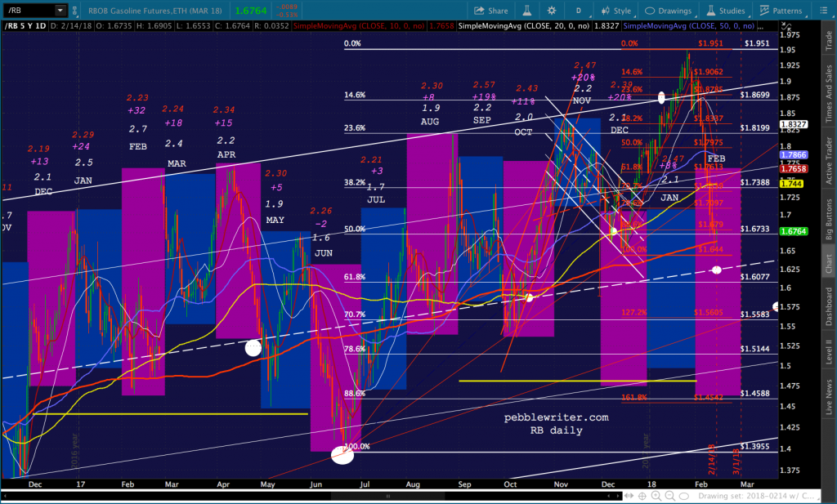Click the green 1.6764 price bubble on axis
This screenshot has width=837, height=504.
click(794, 231)
